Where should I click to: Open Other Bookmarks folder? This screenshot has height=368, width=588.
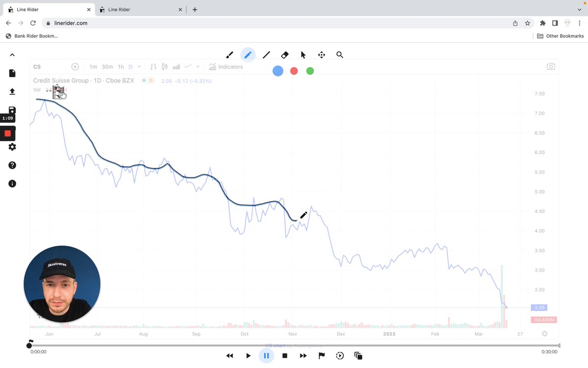pos(560,36)
